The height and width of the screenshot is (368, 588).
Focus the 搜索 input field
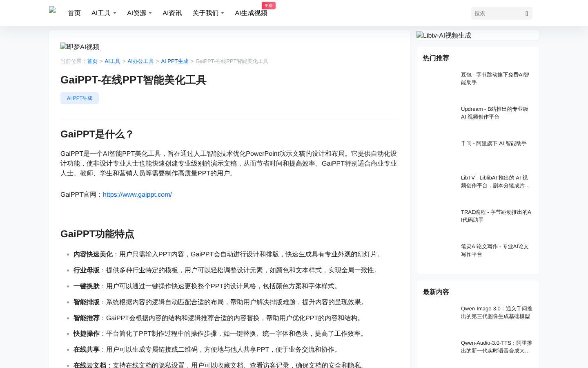click(x=497, y=13)
